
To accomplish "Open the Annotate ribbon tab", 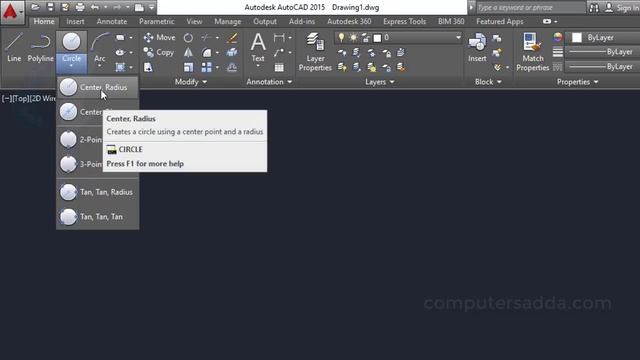I will [x=112, y=22].
